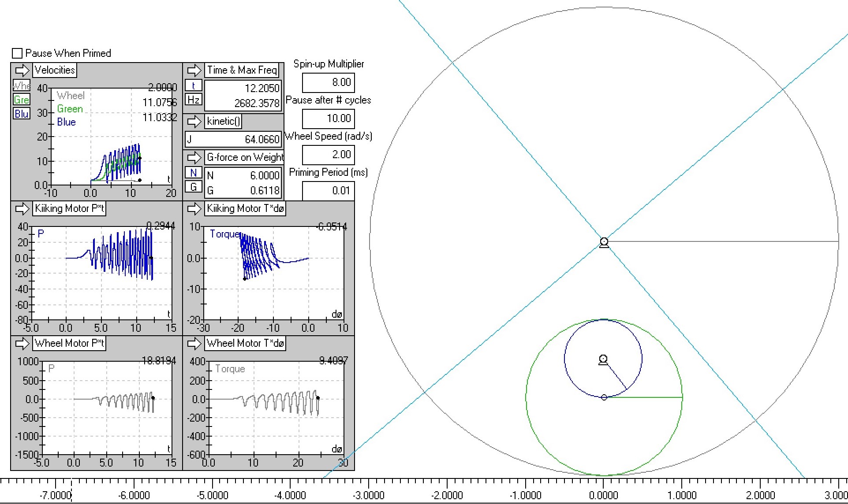Click the arrow icon beside Kiiking Motor P*t
The height and width of the screenshot is (504, 848).
[22, 208]
